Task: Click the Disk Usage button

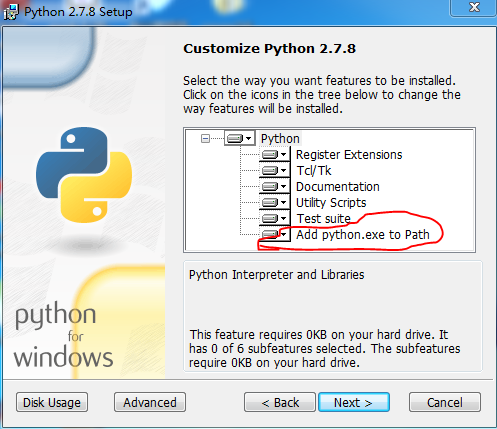Action: point(52,402)
